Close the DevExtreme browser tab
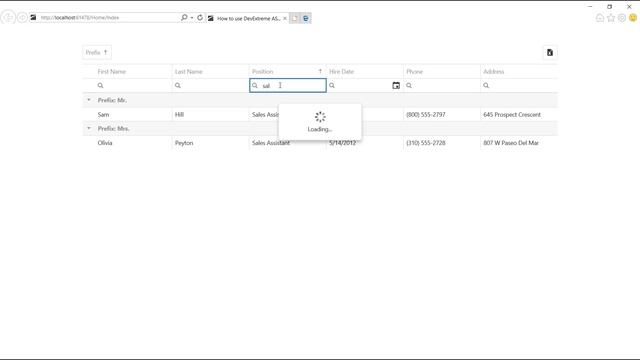The image size is (640, 360). tap(285, 18)
